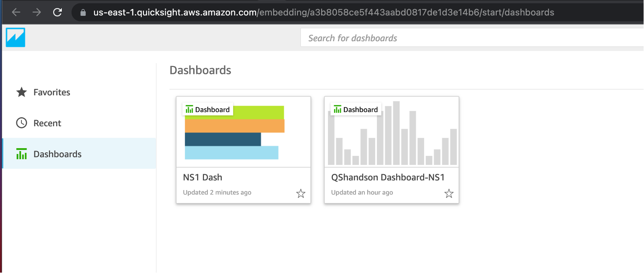Open the QShandson Dashboard-NS1 bar chart thumbnail

pyautogui.click(x=392, y=132)
